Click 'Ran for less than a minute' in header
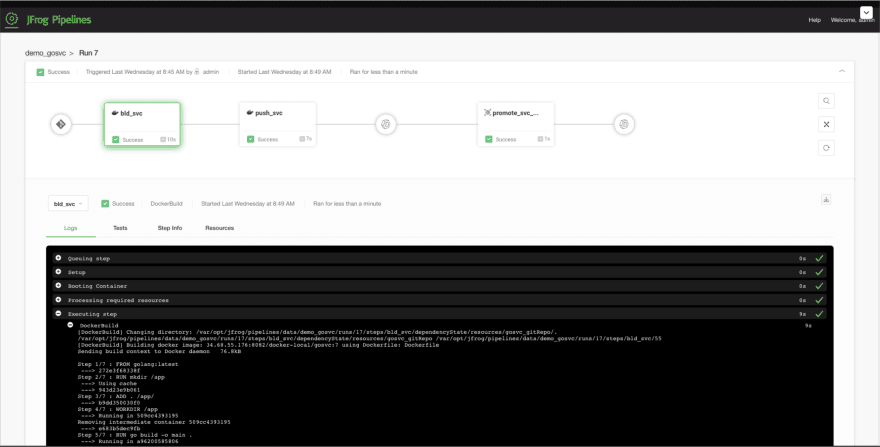The image size is (880, 447). tap(384, 72)
